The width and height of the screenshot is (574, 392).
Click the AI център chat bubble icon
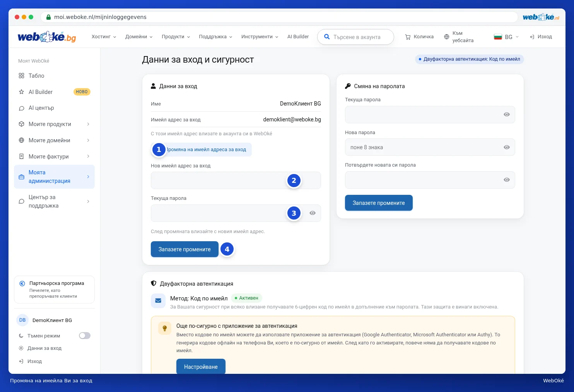(22, 108)
